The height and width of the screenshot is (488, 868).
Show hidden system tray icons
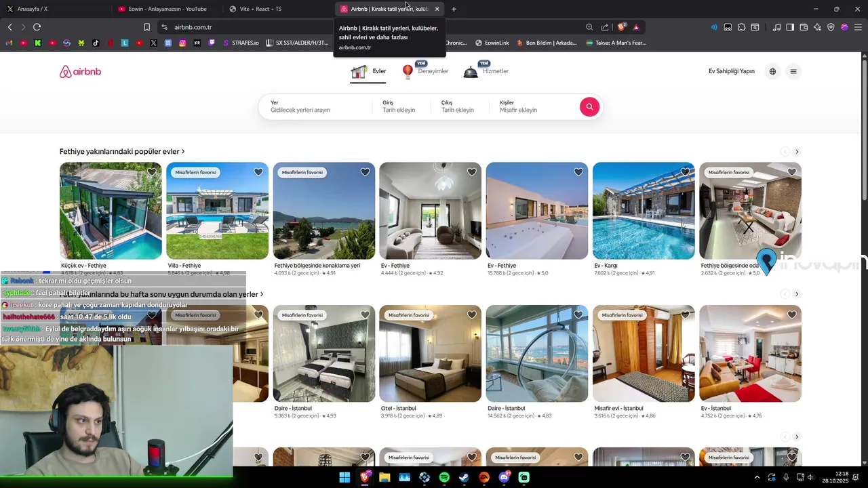(757, 477)
